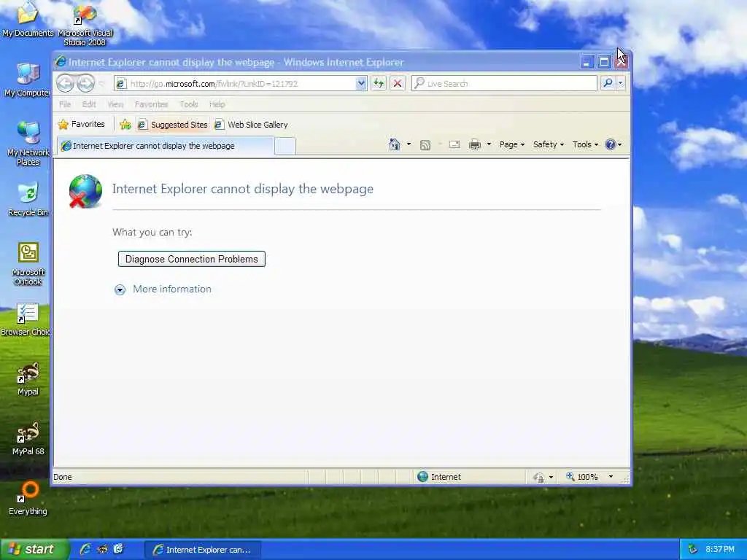The height and width of the screenshot is (560, 747).
Task: Click the Live Search magnifier button
Action: tap(608, 83)
